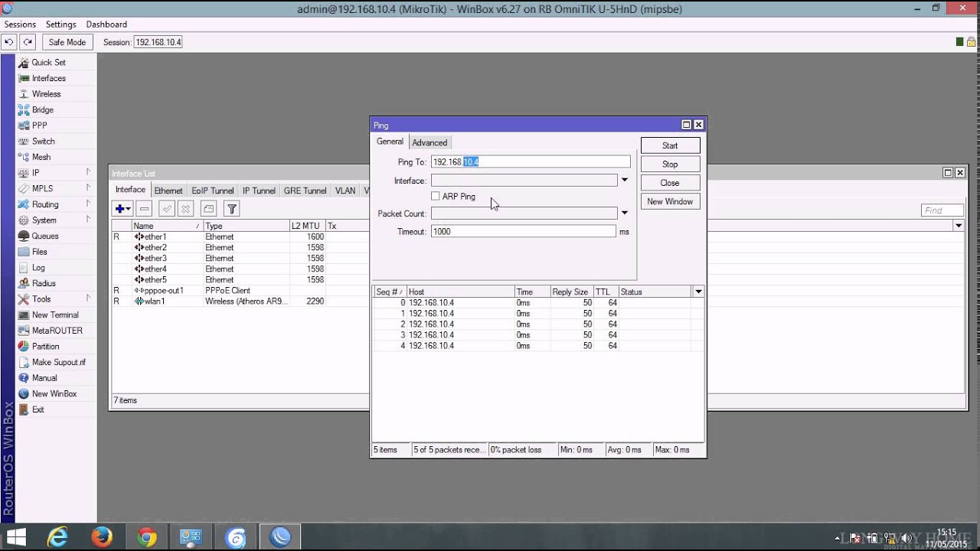Open Internet Explorer from the taskbar
This screenshot has height=551, width=980.
point(57,538)
